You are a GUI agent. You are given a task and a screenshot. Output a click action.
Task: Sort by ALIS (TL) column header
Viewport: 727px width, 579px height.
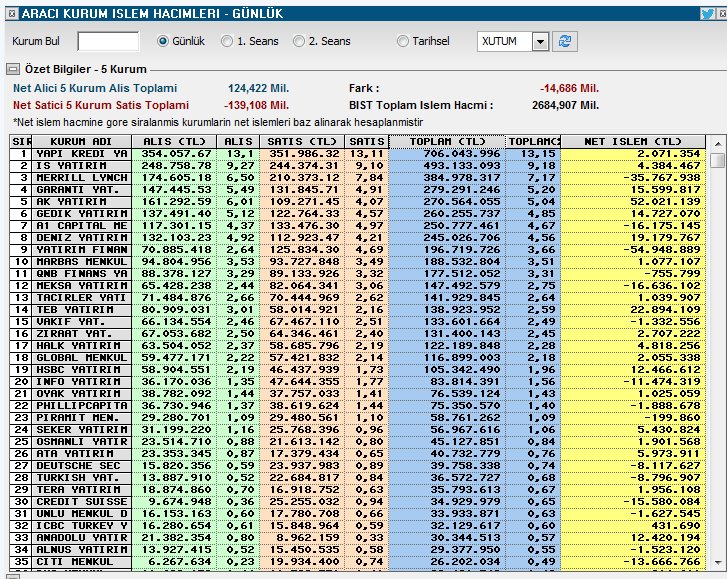(174, 141)
